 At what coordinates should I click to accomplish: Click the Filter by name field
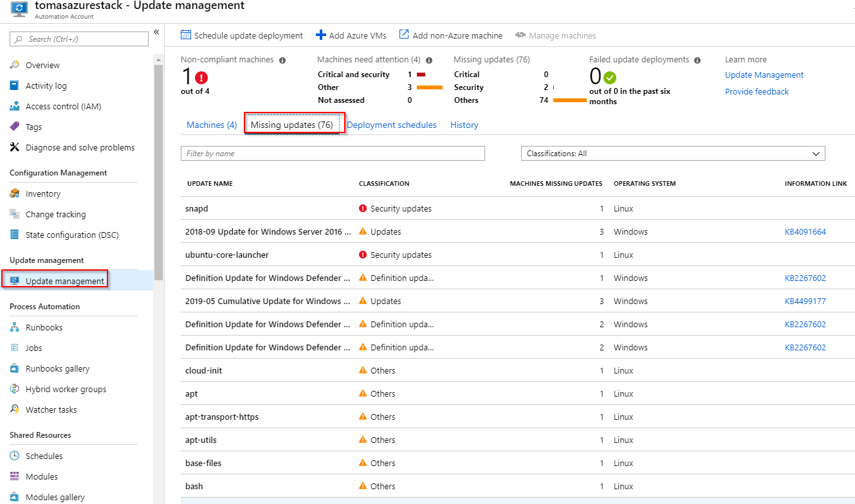pyautogui.click(x=333, y=154)
